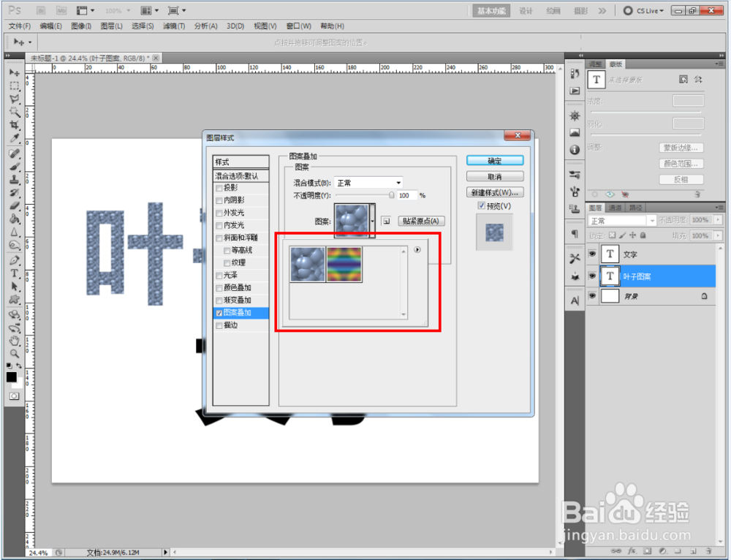This screenshot has width=731, height=560.
Task: Open the 滤镜(T) Filter menu
Action: (174, 26)
